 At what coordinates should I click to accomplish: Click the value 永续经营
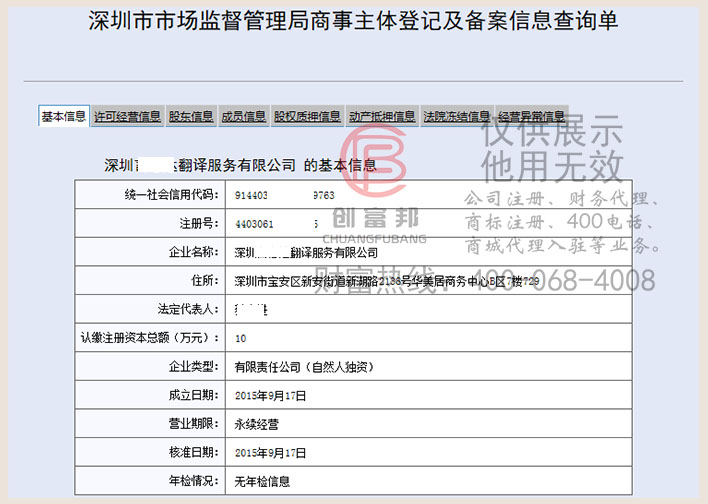pyautogui.click(x=256, y=424)
